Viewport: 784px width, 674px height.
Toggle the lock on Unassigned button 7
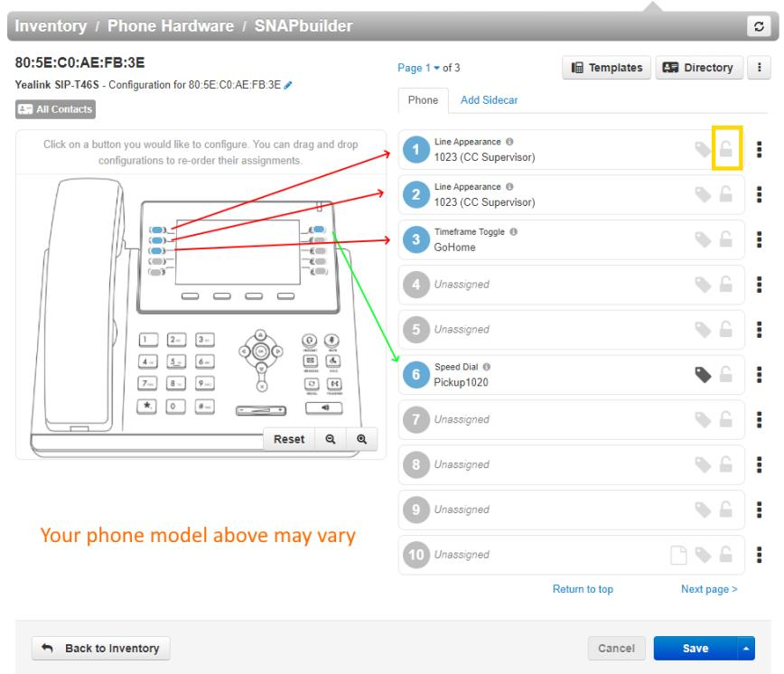[x=726, y=418]
